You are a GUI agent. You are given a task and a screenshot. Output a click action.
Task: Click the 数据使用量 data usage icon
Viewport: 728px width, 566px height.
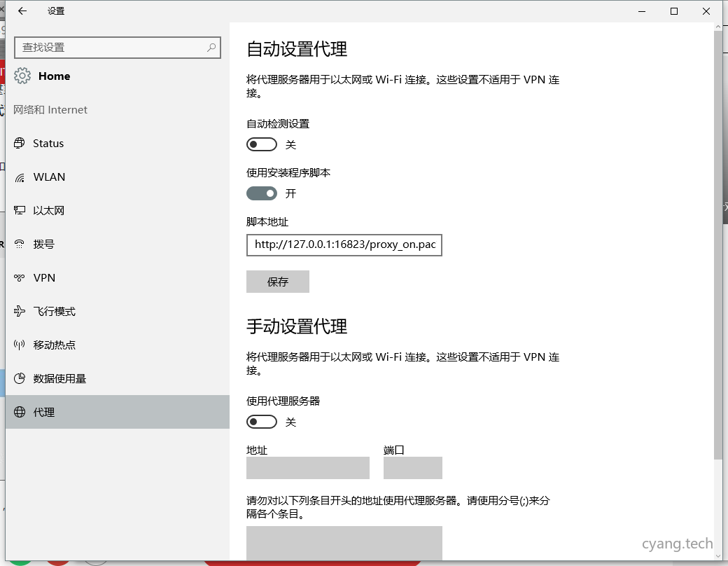click(18, 378)
